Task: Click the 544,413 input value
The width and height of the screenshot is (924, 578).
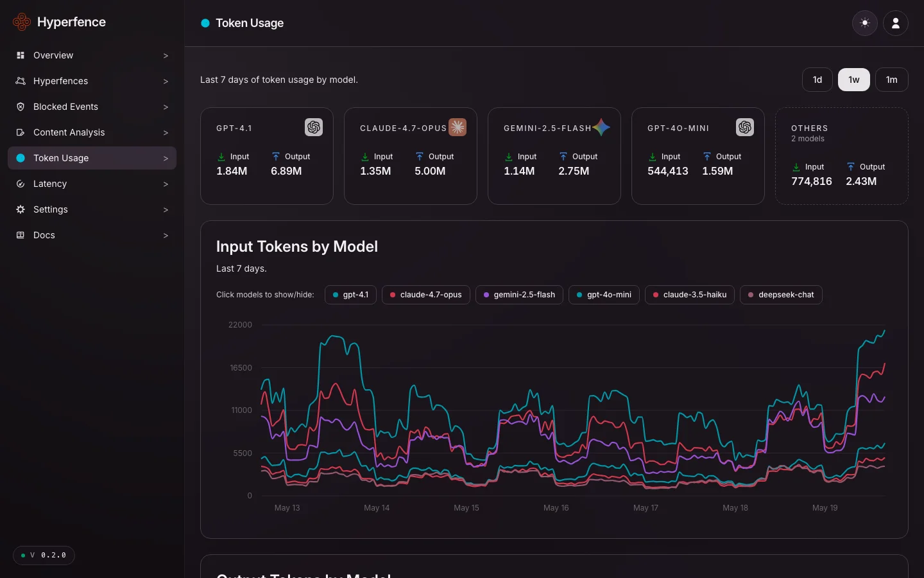Action: click(x=668, y=171)
